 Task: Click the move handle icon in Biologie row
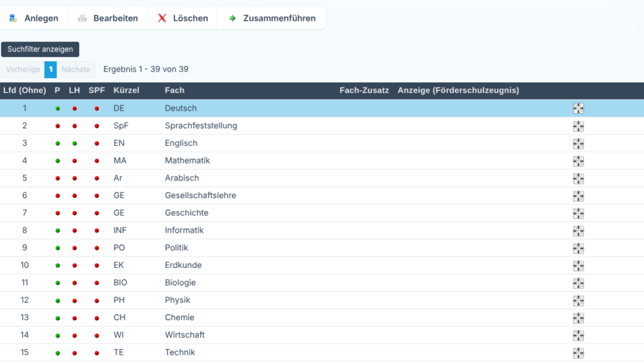(x=579, y=283)
